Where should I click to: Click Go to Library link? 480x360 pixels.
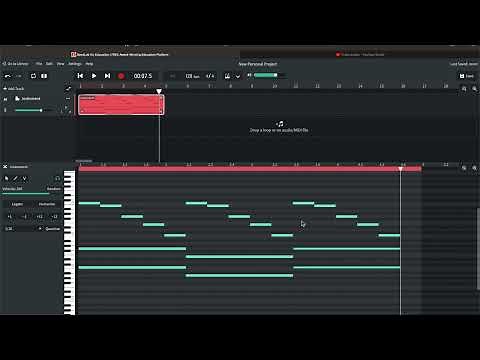point(16,63)
